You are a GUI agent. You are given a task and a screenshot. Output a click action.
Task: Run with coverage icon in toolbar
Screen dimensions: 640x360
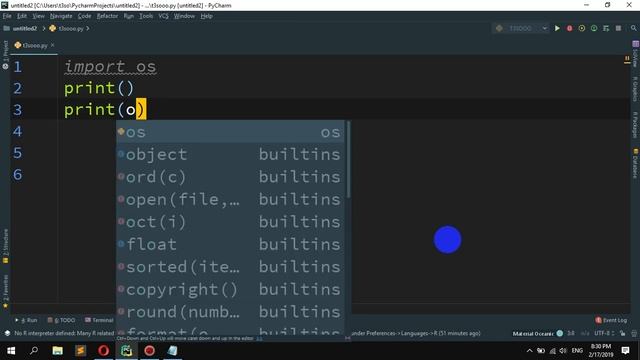[x=582, y=28]
